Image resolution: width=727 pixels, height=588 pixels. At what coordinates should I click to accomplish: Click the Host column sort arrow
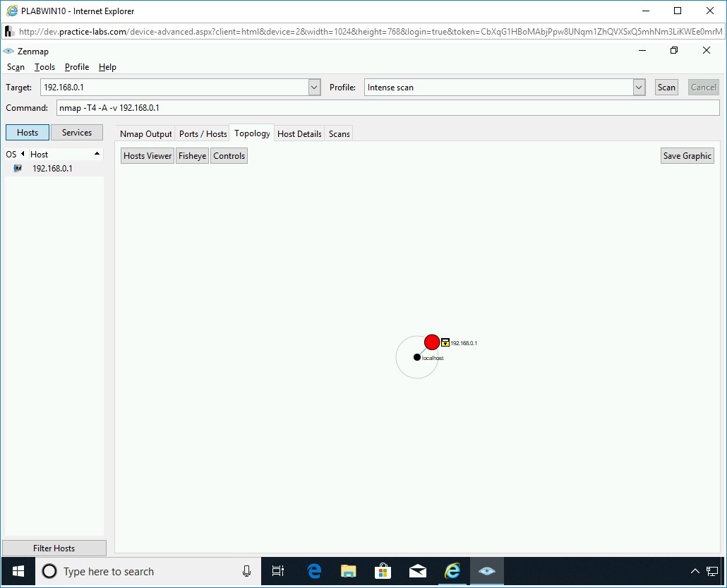[x=97, y=154]
